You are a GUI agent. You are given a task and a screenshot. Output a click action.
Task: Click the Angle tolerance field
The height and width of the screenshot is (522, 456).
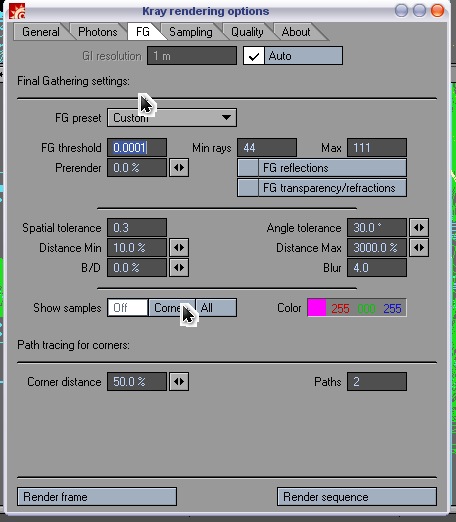tap(377, 228)
